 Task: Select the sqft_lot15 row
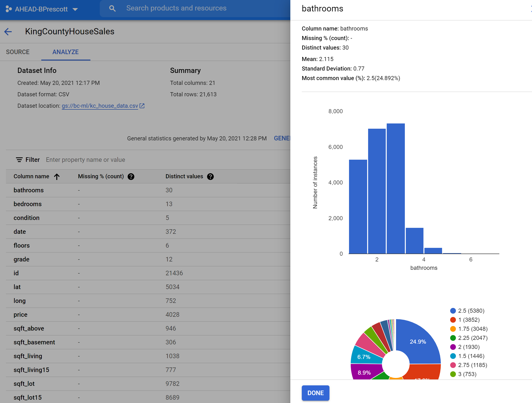pyautogui.click(x=148, y=397)
